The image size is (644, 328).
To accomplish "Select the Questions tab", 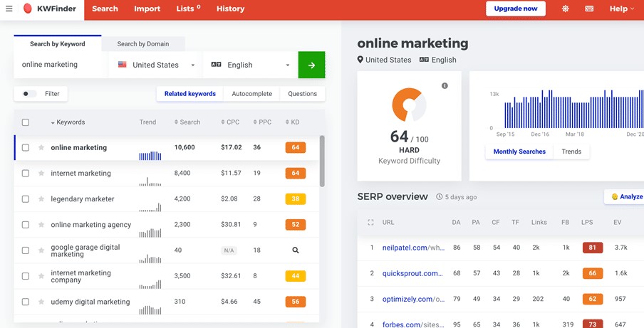I will [x=302, y=94].
